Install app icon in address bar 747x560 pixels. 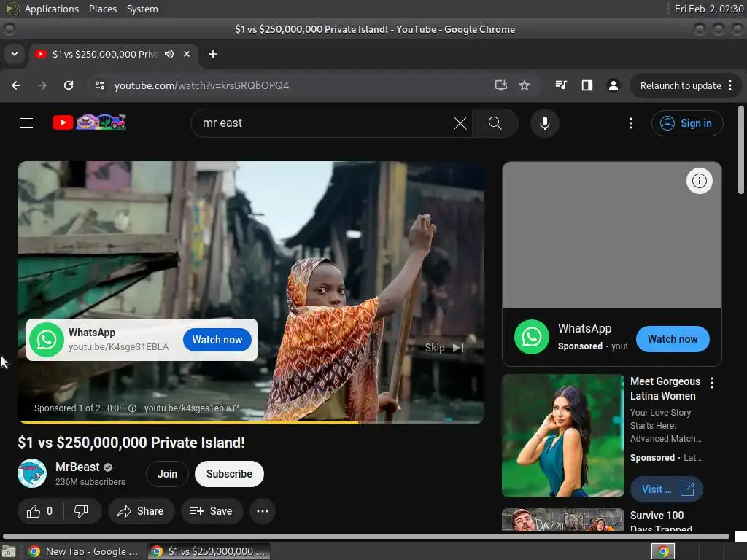click(x=500, y=85)
